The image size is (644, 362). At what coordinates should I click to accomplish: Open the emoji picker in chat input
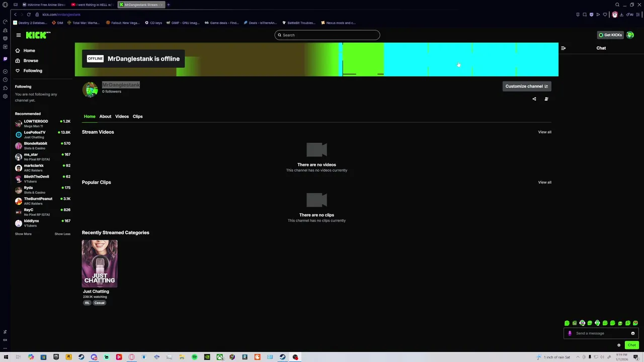tap(633, 333)
